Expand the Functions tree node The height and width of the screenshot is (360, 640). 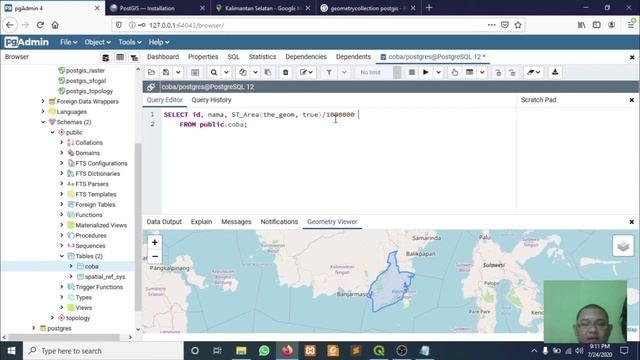[62, 215]
